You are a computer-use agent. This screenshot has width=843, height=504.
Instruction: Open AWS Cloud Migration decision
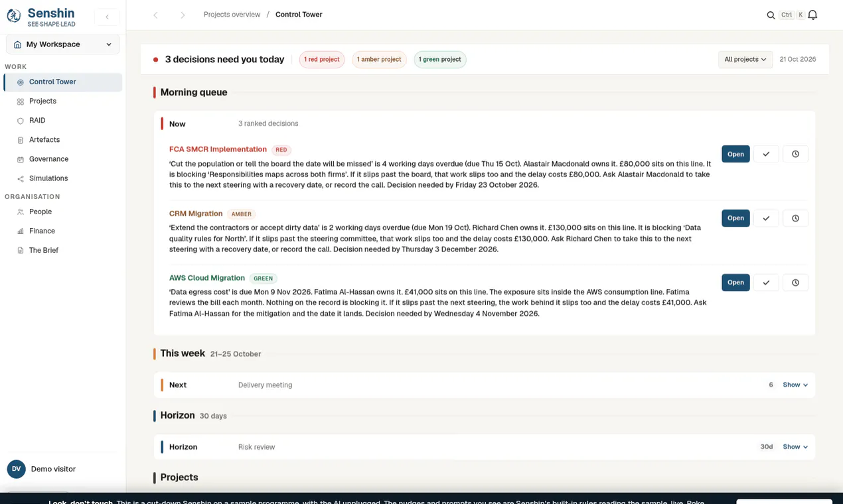point(735,283)
